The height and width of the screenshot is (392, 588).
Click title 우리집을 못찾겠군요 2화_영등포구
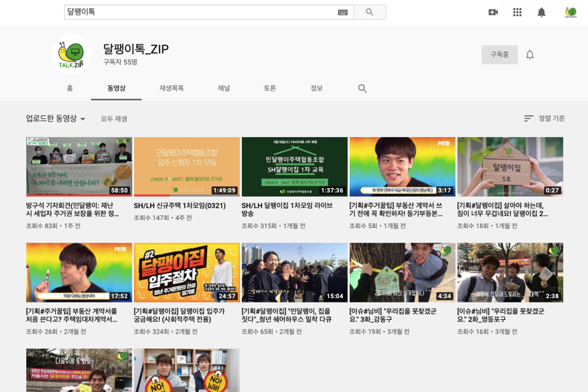(x=501, y=315)
